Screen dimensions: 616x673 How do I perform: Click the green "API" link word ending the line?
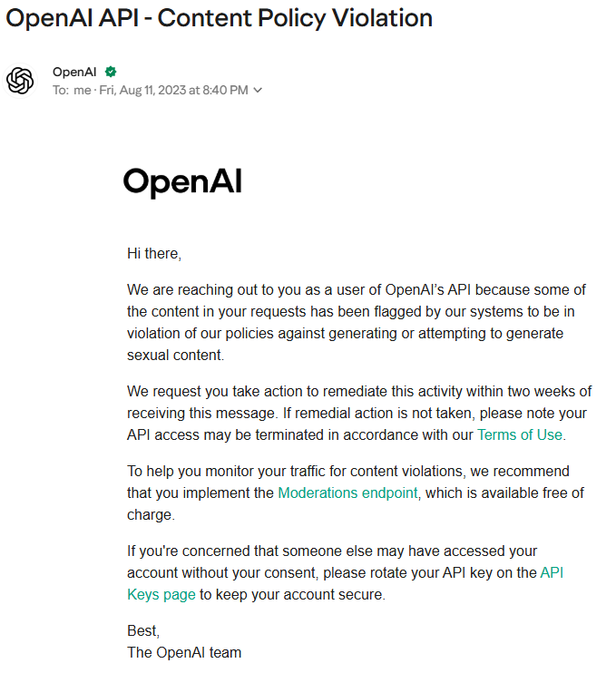coord(552,572)
